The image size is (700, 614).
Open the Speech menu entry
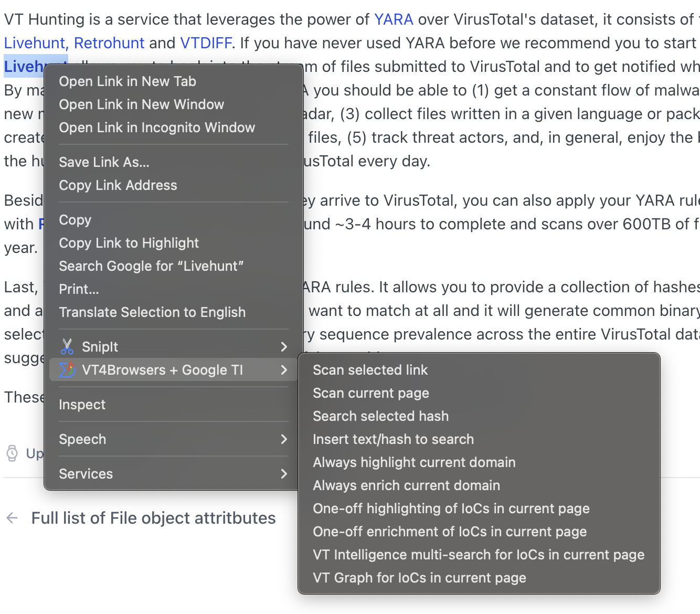tap(174, 439)
